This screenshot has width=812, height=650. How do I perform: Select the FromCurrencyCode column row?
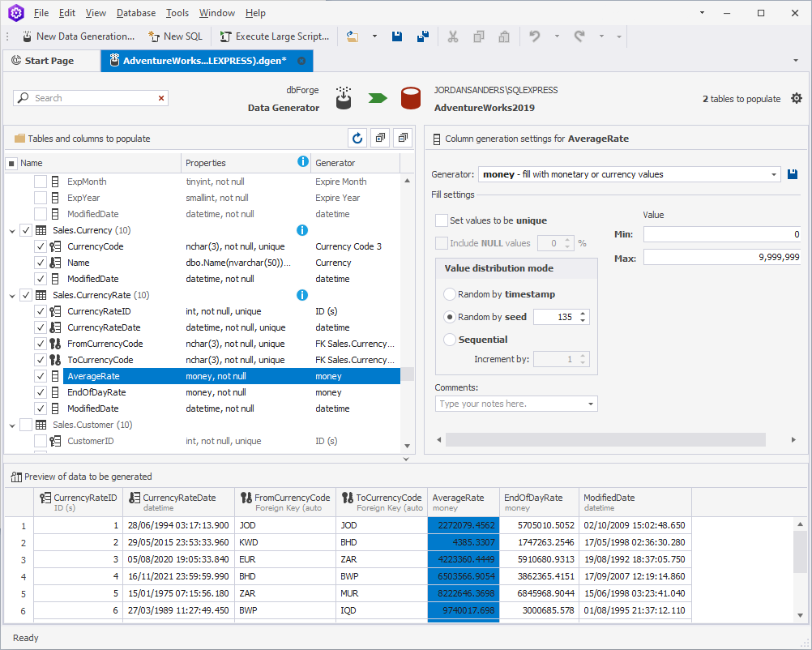pyautogui.click(x=231, y=344)
